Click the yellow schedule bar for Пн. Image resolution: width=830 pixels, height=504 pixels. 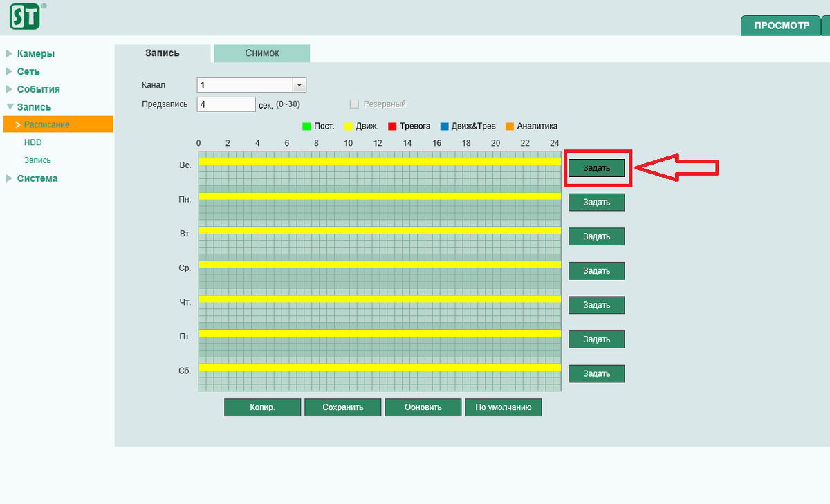380,196
